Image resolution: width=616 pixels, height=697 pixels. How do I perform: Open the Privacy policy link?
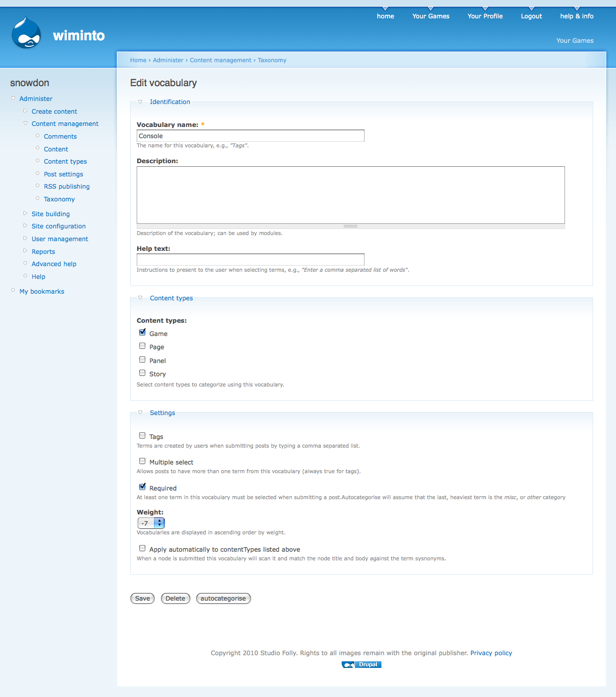[491, 653]
